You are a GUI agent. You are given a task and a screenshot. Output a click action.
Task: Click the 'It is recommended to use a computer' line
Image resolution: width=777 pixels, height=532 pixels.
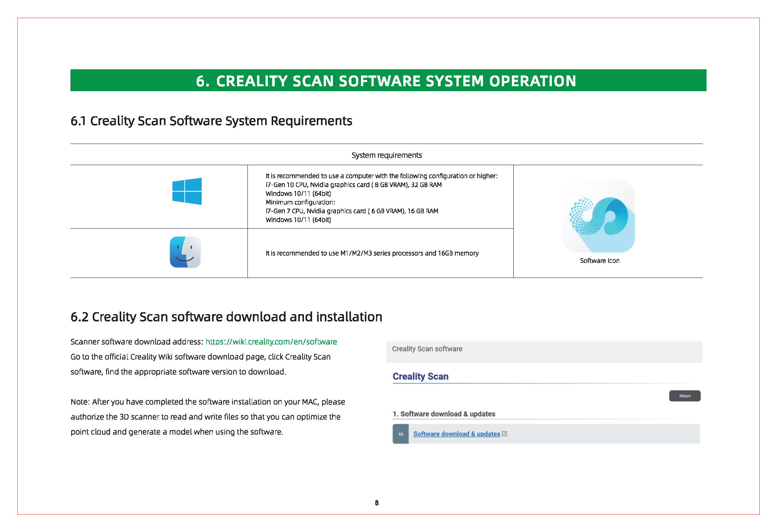[381, 176]
